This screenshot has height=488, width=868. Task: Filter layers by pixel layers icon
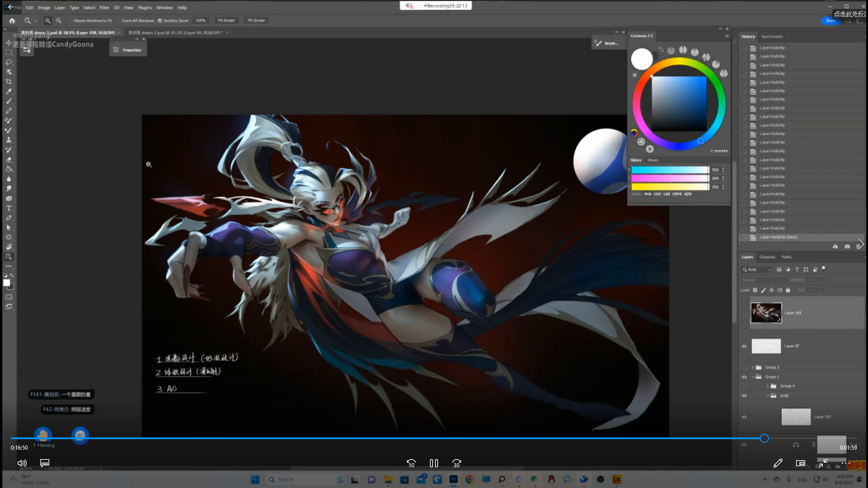[779, 269]
